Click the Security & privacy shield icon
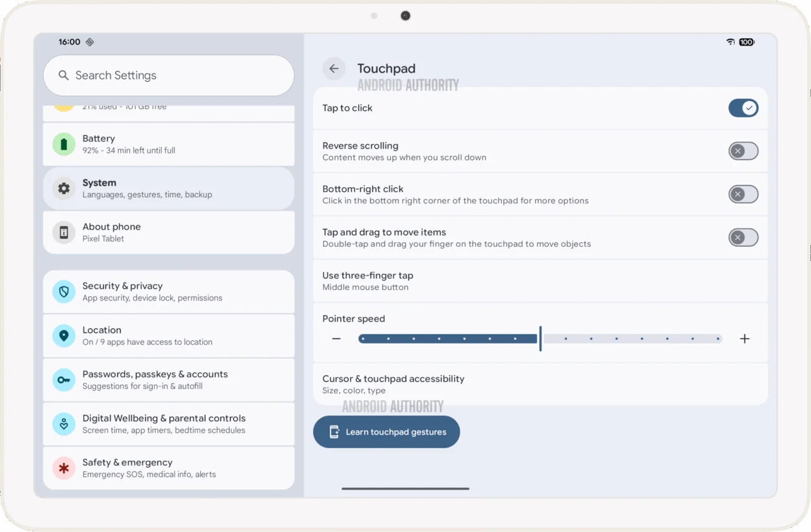This screenshot has height=532, width=811. click(63, 292)
